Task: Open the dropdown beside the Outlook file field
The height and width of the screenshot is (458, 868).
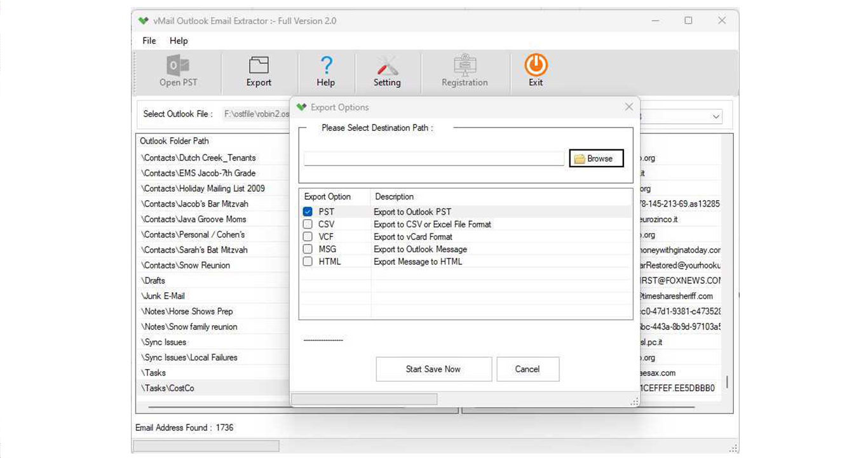Action: 716,117
